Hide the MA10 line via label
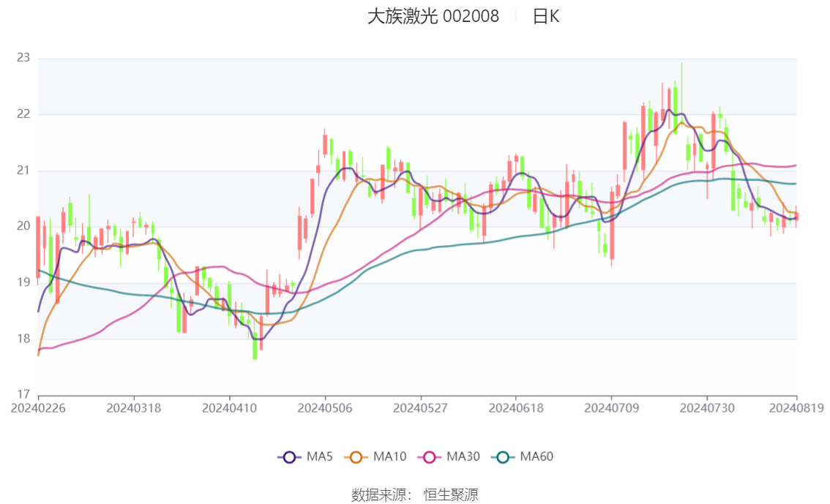The height and width of the screenshot is (504, 830). [389, 456]
